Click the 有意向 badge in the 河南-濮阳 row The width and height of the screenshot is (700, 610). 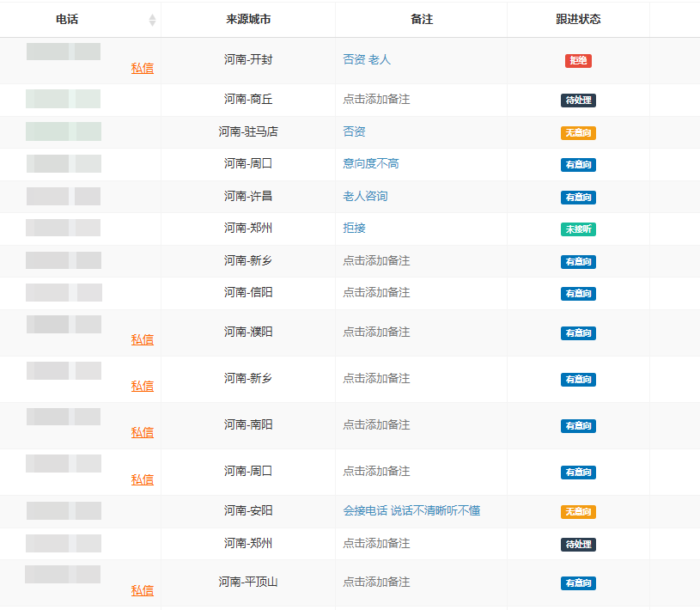coord(578,332)
